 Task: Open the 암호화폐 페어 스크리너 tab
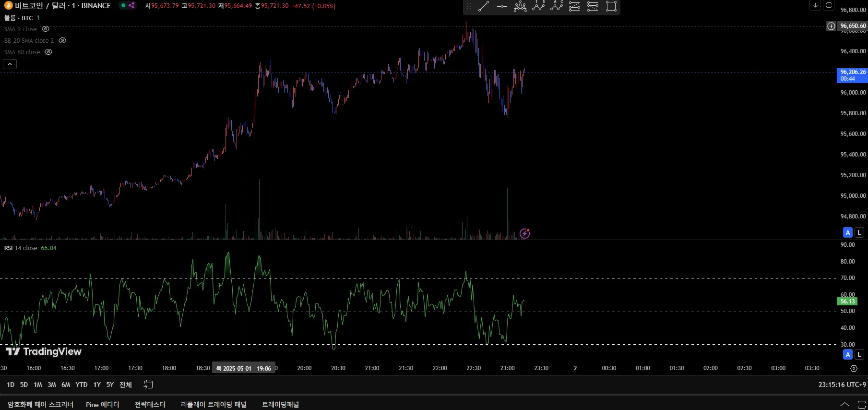click(40, 405)
